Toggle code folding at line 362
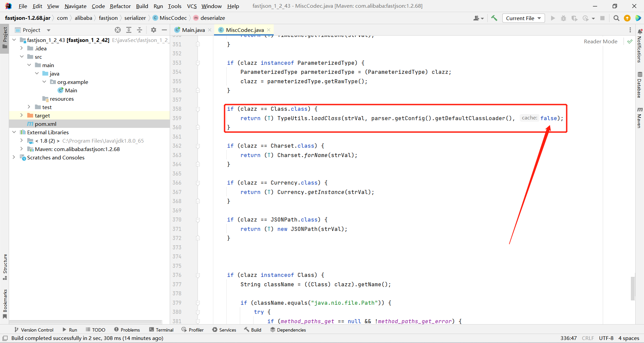This screenshot has width=644, height=343. [198, 146]
